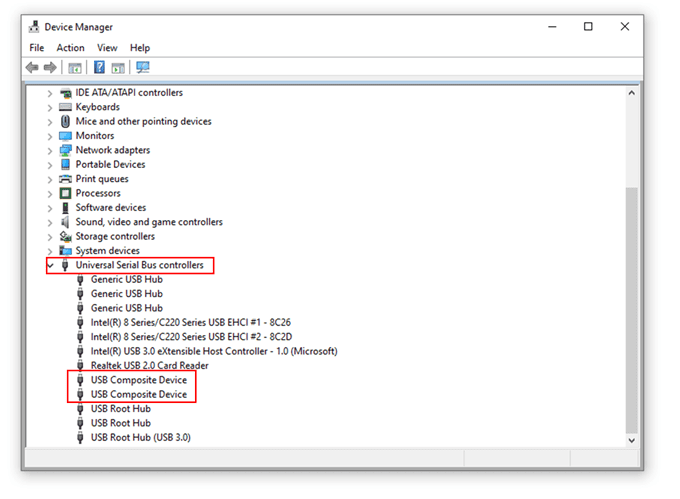Viewport: 680px width, 499px height.
Task: Click the Print queues category icon
Action: tap(66, 179)
